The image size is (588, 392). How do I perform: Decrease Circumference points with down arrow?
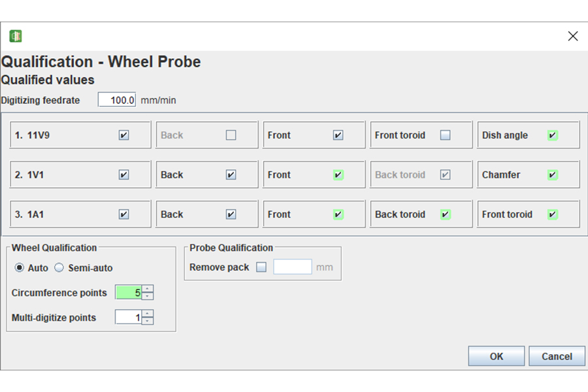click(148, 296)
